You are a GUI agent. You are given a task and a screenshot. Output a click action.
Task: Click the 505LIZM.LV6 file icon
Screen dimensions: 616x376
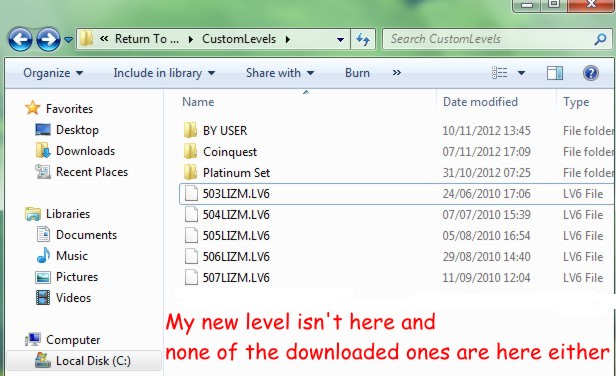pos(191,235)
